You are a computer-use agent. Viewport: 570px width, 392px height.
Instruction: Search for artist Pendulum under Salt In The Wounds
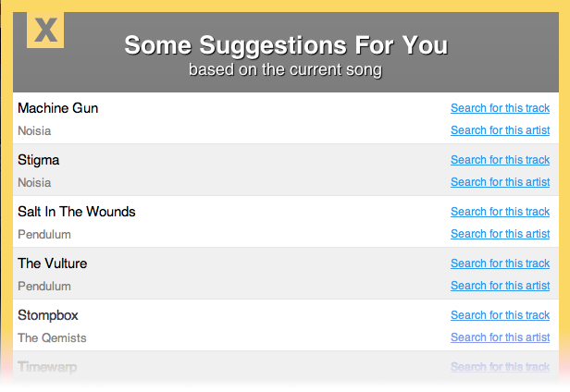(500, 234)
